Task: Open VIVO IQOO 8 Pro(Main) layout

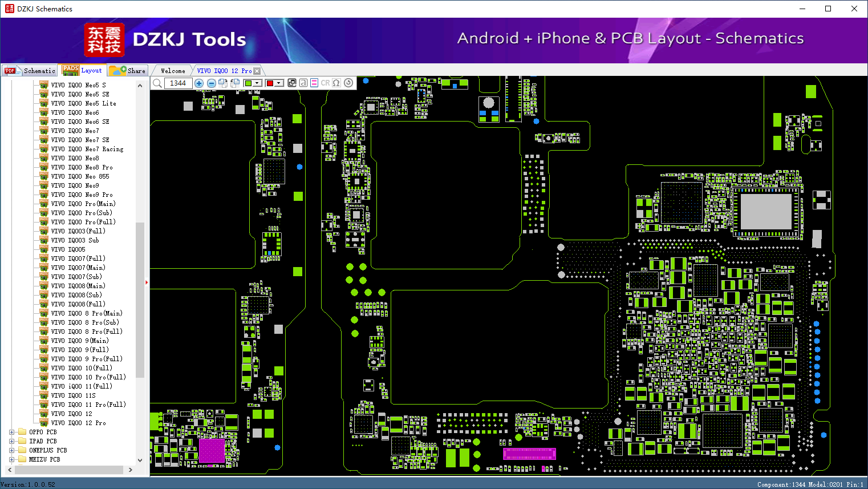Action: (87, 313)
